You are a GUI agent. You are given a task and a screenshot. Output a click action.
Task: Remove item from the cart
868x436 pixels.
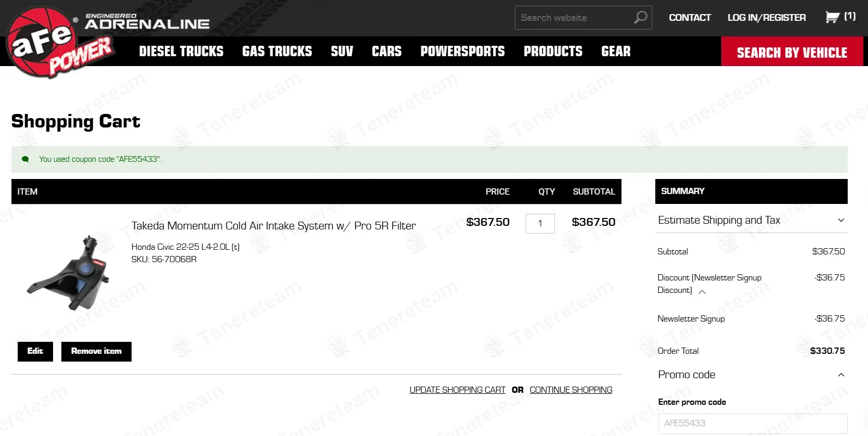(96, 351)
